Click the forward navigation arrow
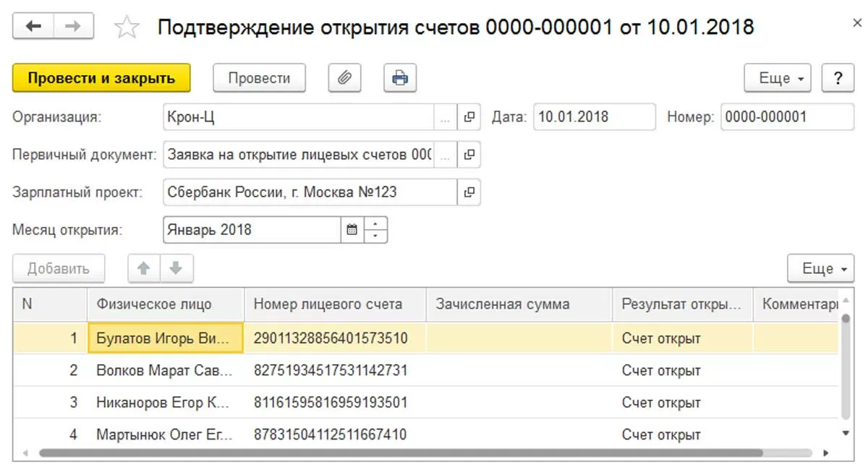868x464 pixels. point(73,27)
